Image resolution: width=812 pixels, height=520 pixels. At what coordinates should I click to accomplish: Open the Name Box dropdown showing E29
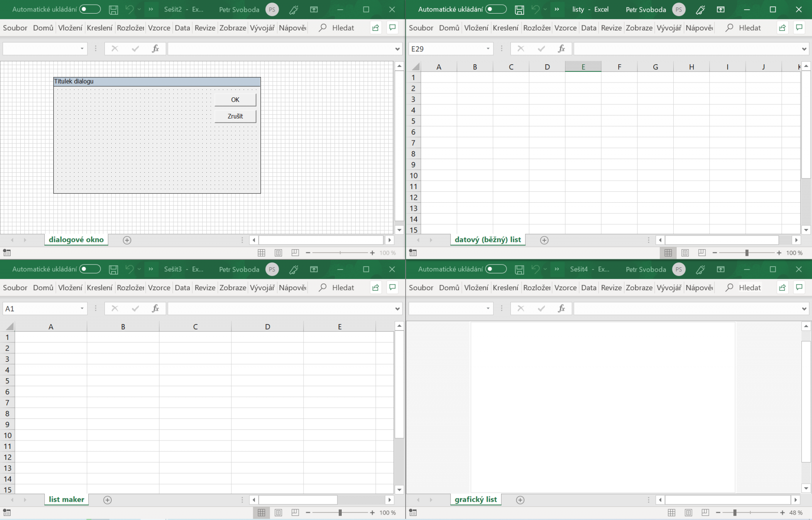[x=488, y=49]
